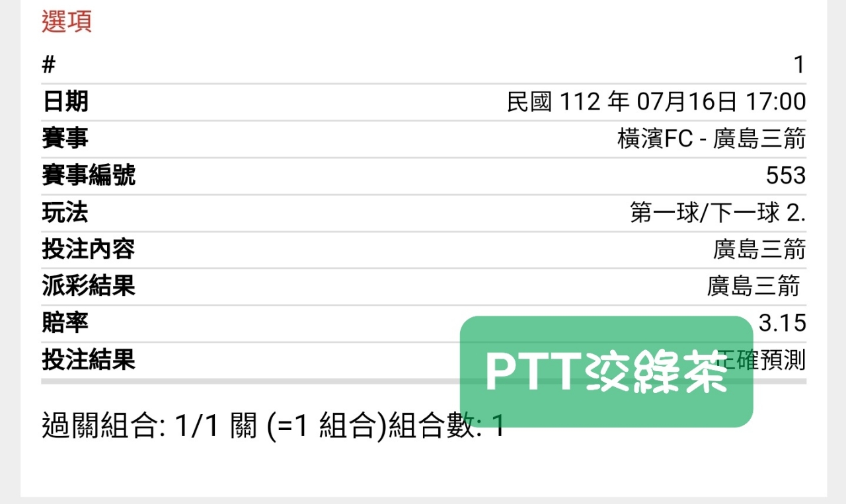
Task: Click the odds value 3.15
Action: (783, 323)
